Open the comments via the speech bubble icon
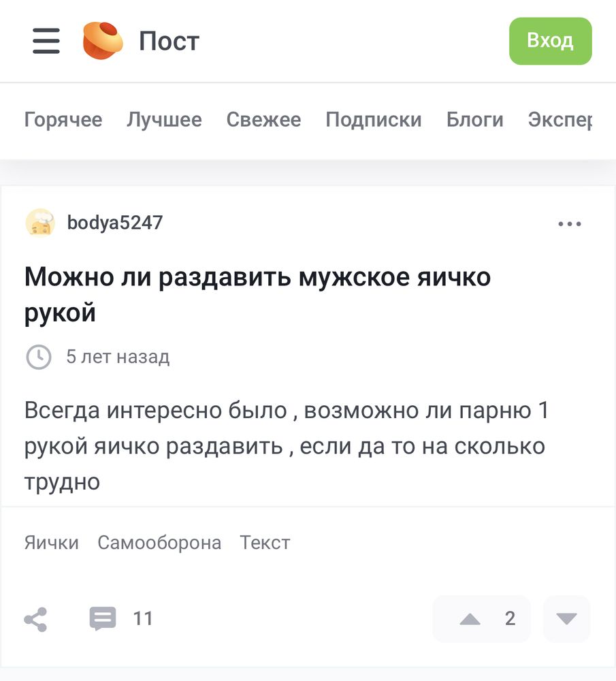This screenshot has width=616, height=681. [103, 618]
